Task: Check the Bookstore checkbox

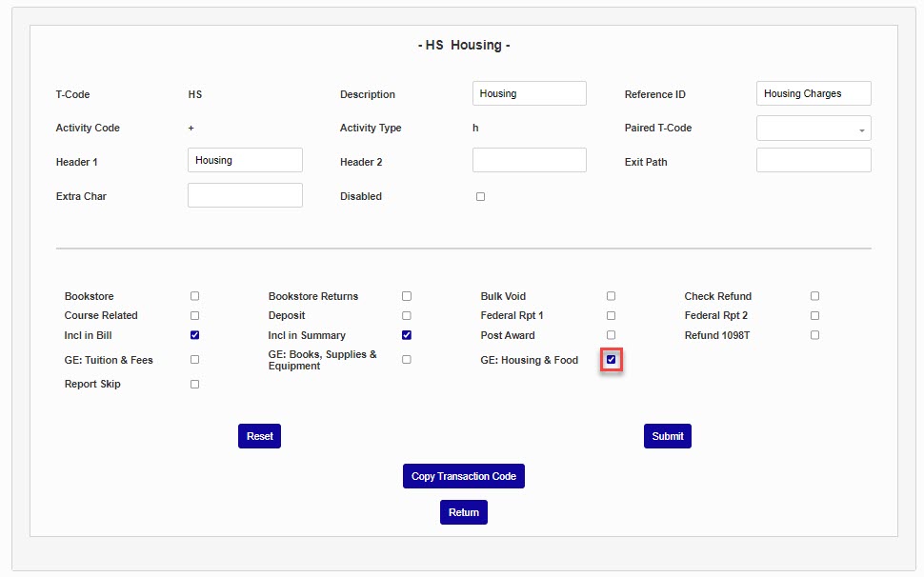Action: point(194,296)
